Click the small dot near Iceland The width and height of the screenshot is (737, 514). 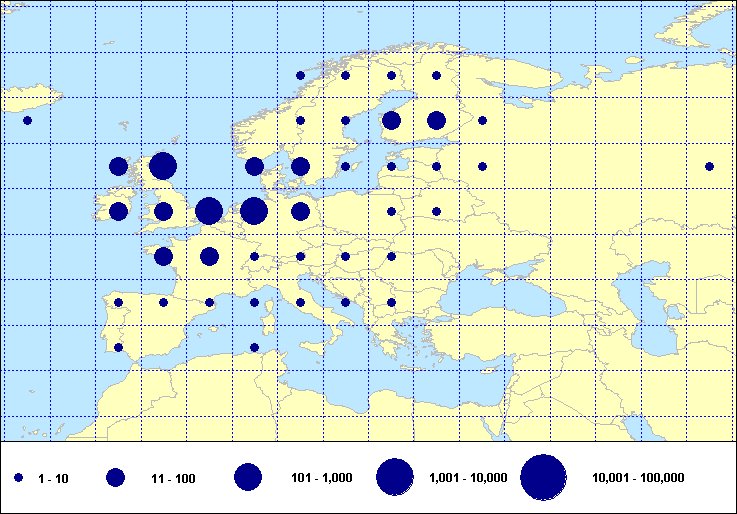click(27, 120)
